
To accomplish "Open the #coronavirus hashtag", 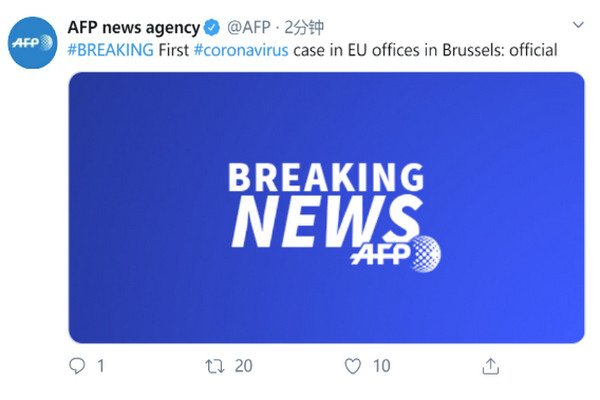I will coord(240,49).
